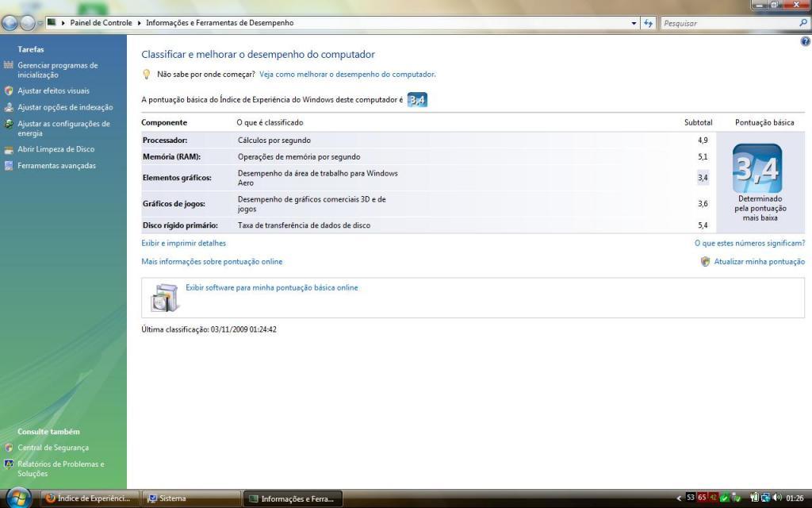This screenshot has width=812, height=508.
Task: Click the icon beside Ferramentas avançadas
Action: [x=8, y=166]
